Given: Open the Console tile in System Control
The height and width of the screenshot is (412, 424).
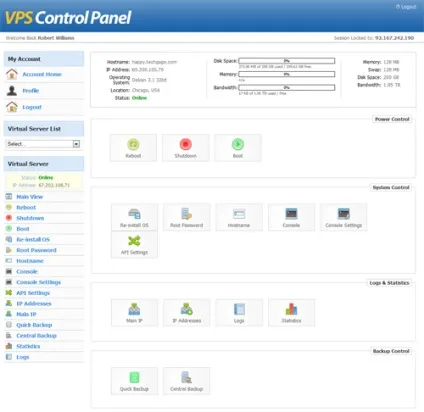Looking at the screenshot, I should pyautogui.click(x=291, y=217).
